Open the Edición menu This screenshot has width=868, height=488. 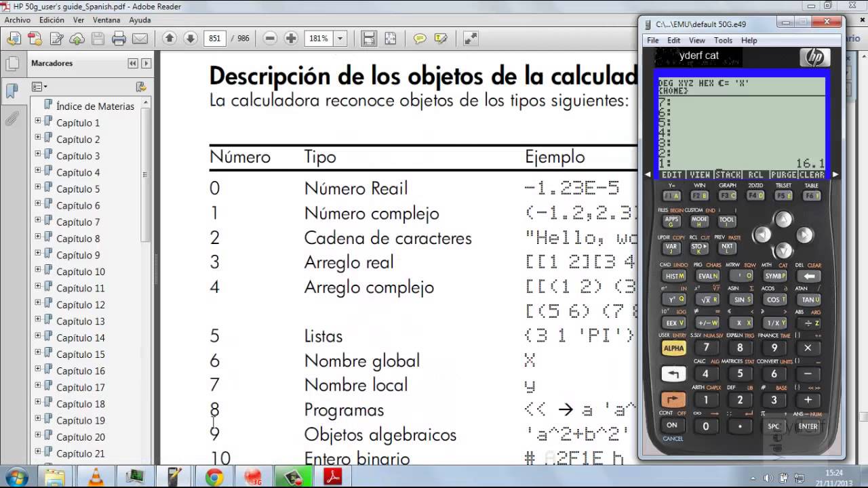(52, 20)
